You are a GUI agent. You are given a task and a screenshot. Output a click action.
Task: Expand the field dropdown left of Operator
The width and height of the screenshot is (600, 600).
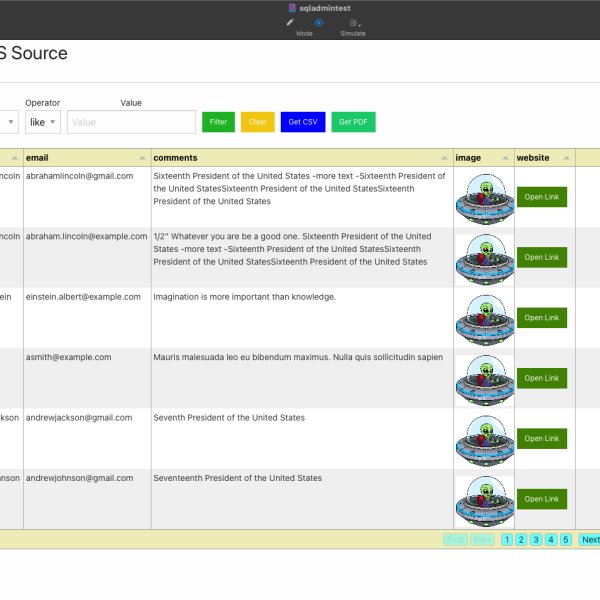click(x=10, y=122)
